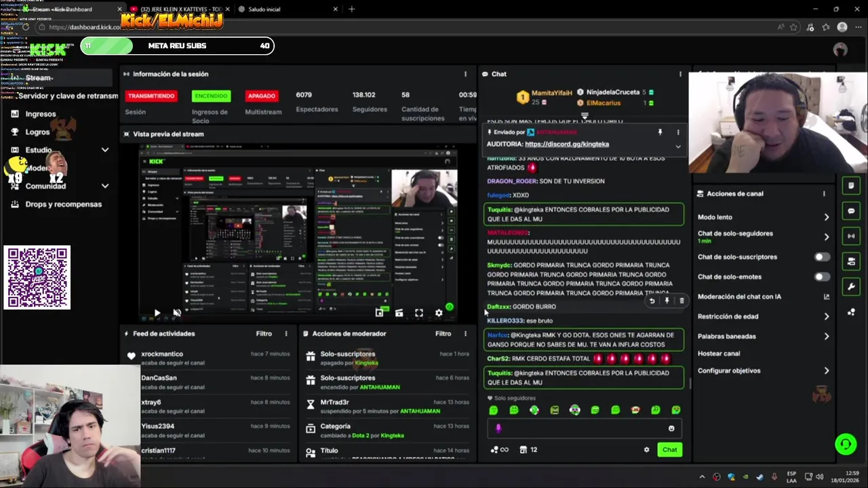Open Logros sidebar item

[37, 132]
